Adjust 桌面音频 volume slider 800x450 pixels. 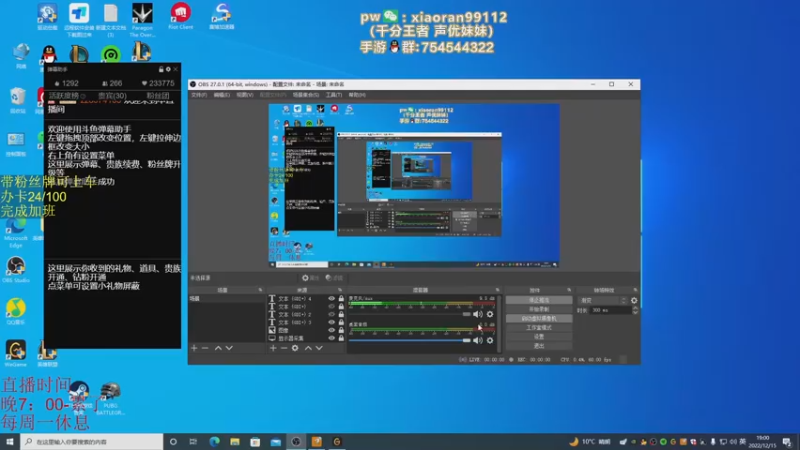coord(410,340)
